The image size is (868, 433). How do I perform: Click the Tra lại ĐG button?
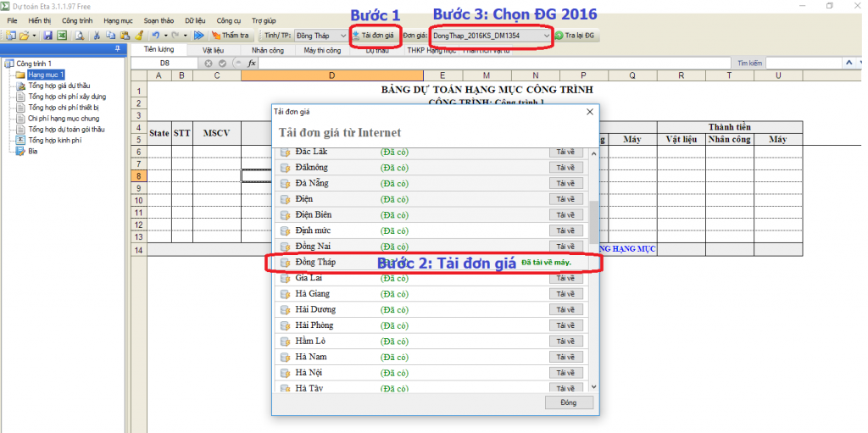577,36
